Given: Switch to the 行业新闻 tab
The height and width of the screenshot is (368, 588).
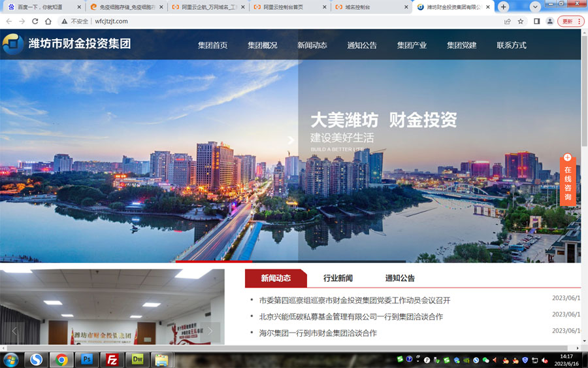Looking at the screenshot, I should (x=338, y=278).
